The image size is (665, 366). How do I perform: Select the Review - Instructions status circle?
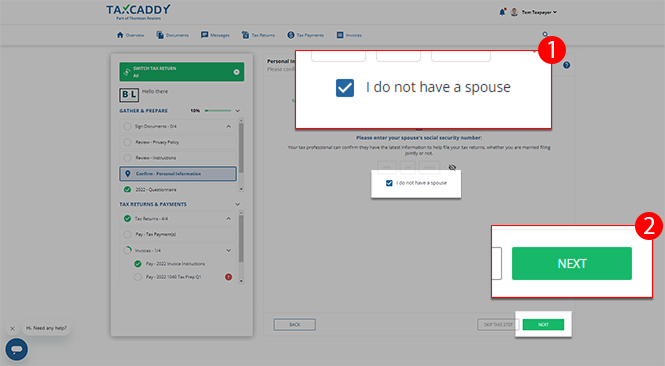127,158
